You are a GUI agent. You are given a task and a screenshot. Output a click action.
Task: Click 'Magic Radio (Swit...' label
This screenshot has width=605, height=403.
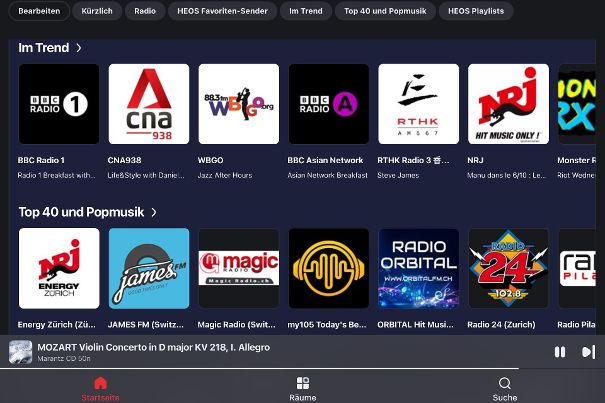(237, 325)
